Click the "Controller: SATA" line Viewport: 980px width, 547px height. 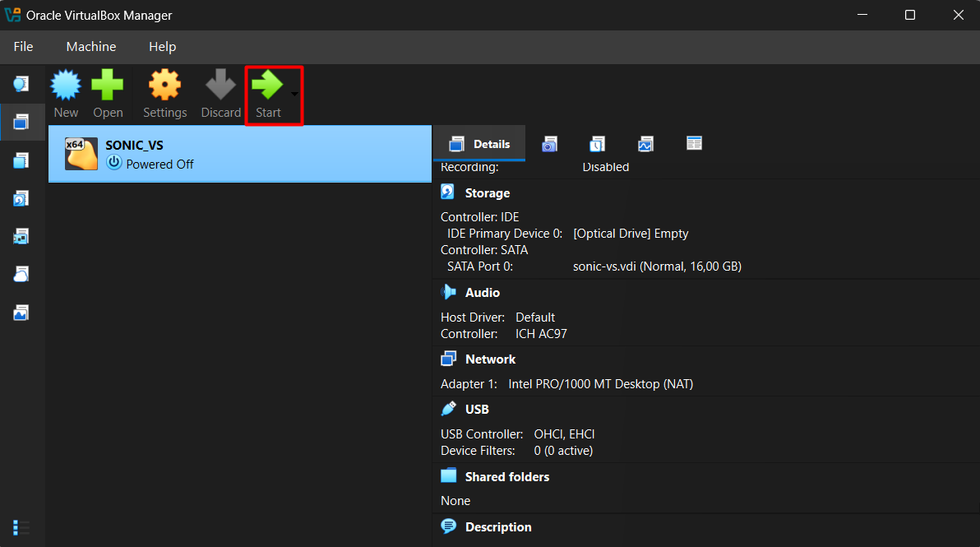(x=483, y=250)
